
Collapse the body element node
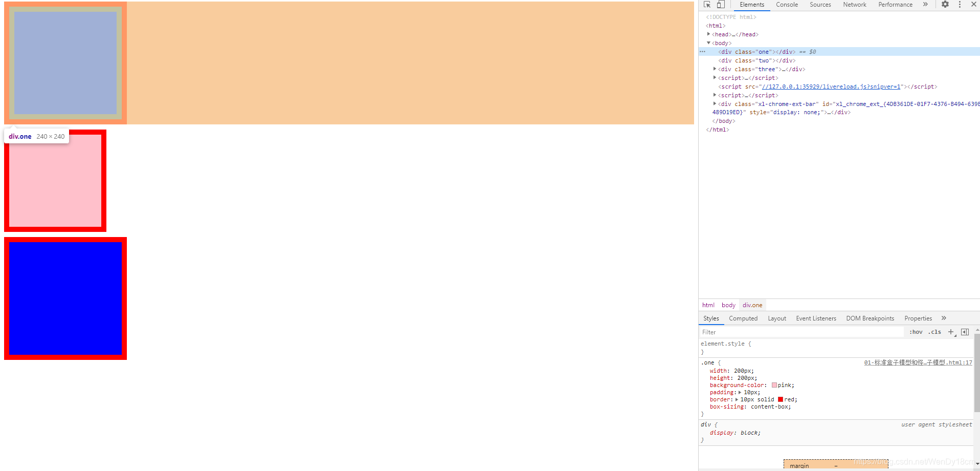click(709, 43)
